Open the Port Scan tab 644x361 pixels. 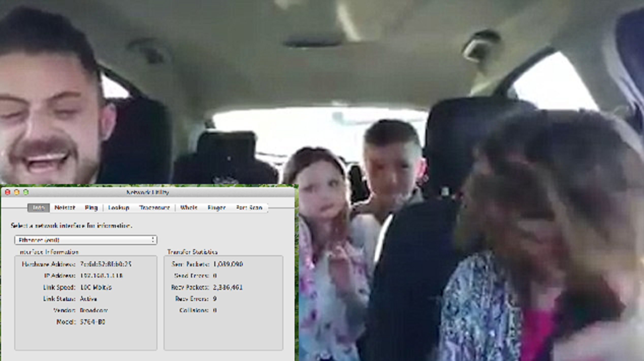point(249,208)
